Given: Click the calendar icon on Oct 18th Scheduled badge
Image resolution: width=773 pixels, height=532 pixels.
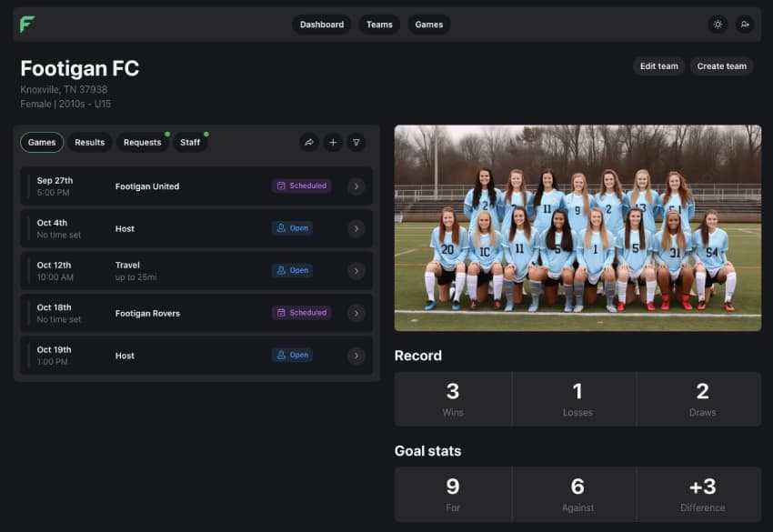Looking at the screenshot, I should [x=281, y=312].
